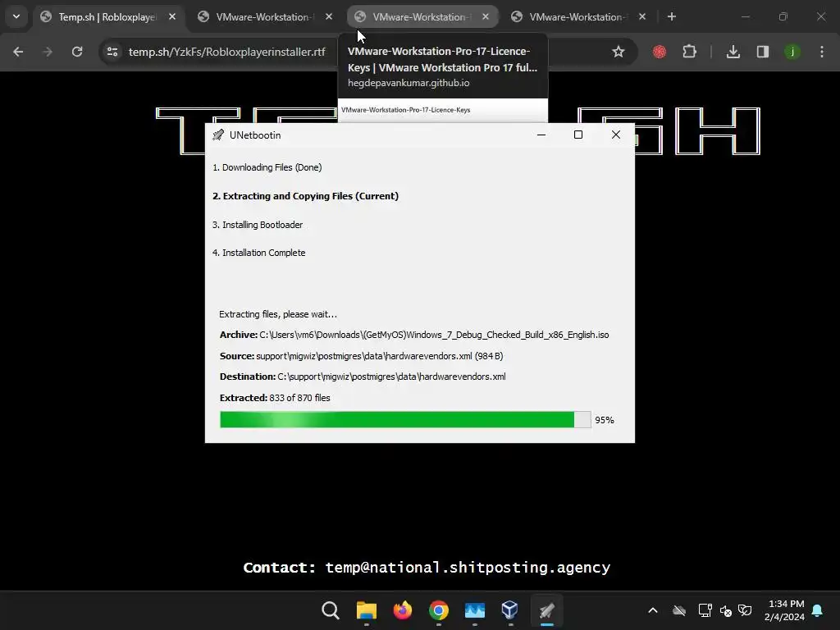Close the UNetbootin window
The height and width of the screenshot is (630, 840).
point(616,135)
